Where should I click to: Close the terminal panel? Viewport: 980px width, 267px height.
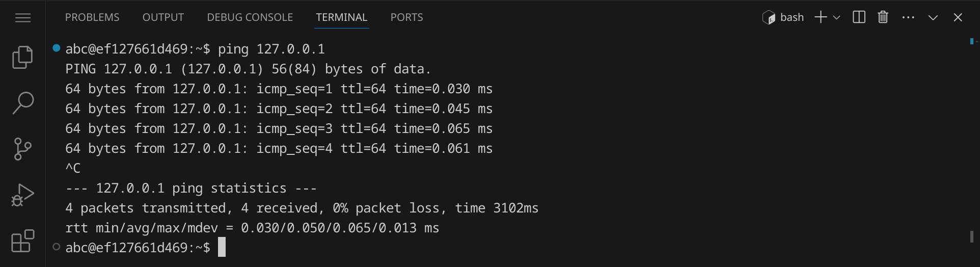[958, 17]
